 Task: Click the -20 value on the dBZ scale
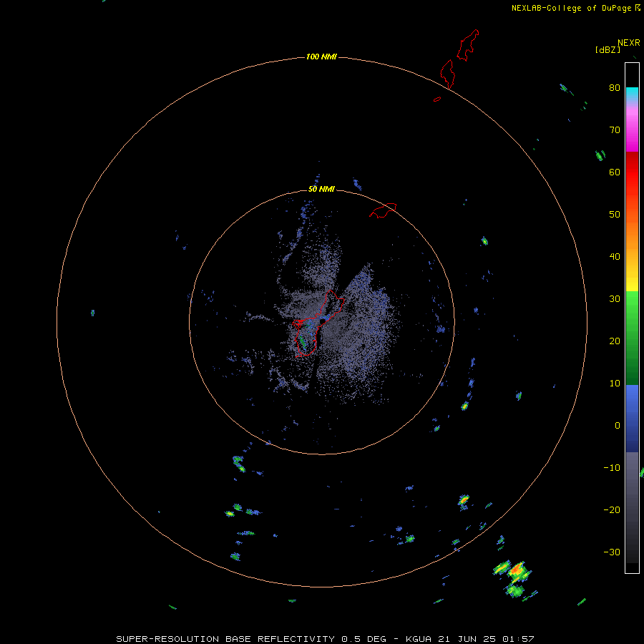(612, 510)
